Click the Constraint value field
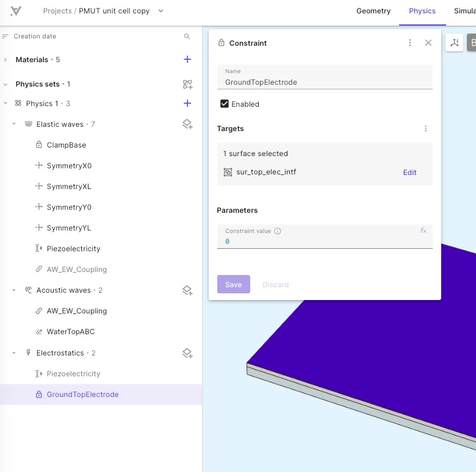The image size is (476, 472). coord(325,237)
